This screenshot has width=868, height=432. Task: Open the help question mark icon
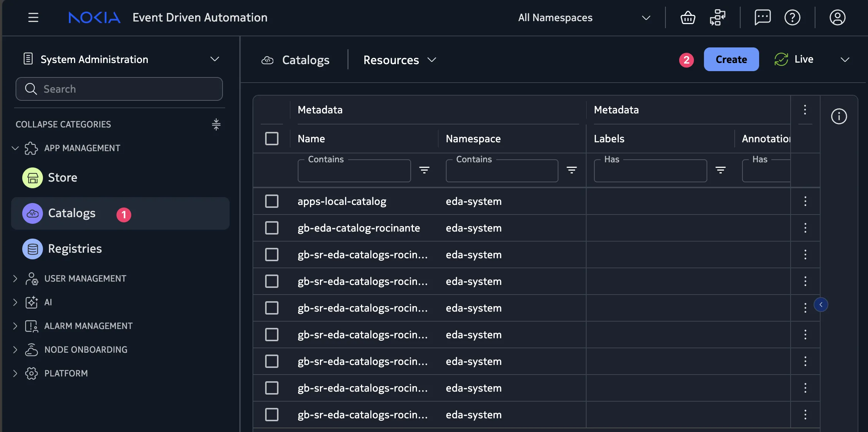click(x=792, y=17)
